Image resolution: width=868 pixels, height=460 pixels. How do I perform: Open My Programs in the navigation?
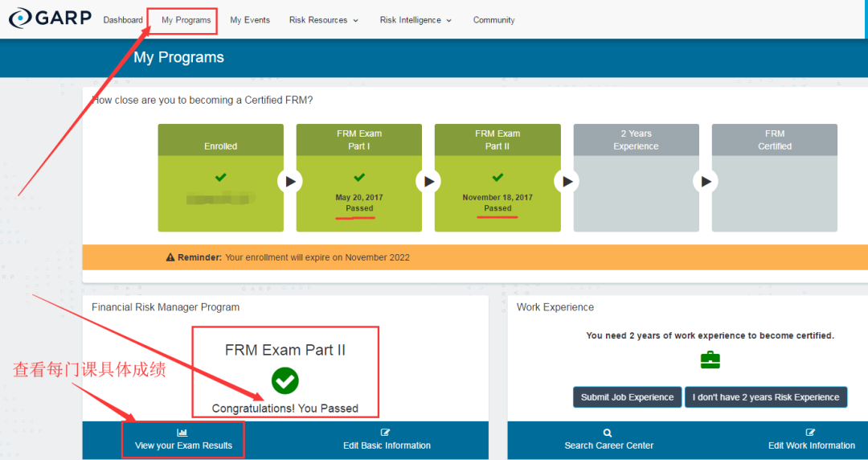click(186, 20)
